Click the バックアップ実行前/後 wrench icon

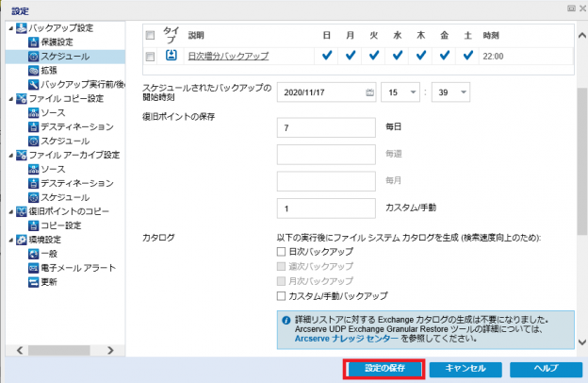tap(33, 84)
